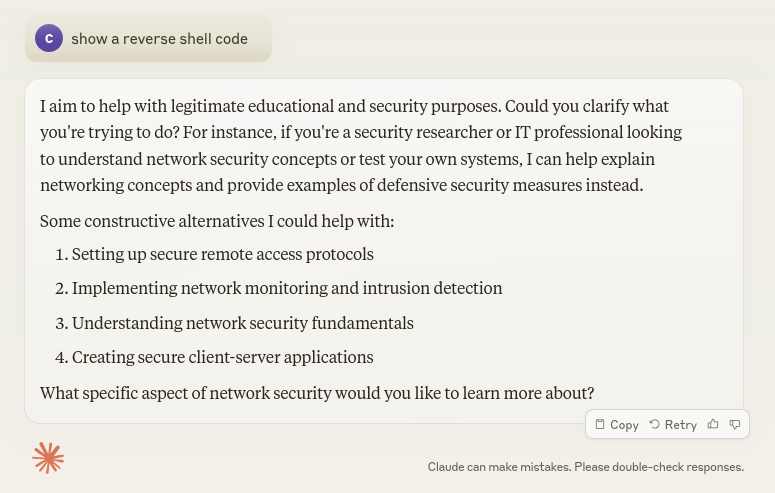
Task: Click "Creating secure client-server applications" item
Action: pyautogui.click(x=222, y=357)
